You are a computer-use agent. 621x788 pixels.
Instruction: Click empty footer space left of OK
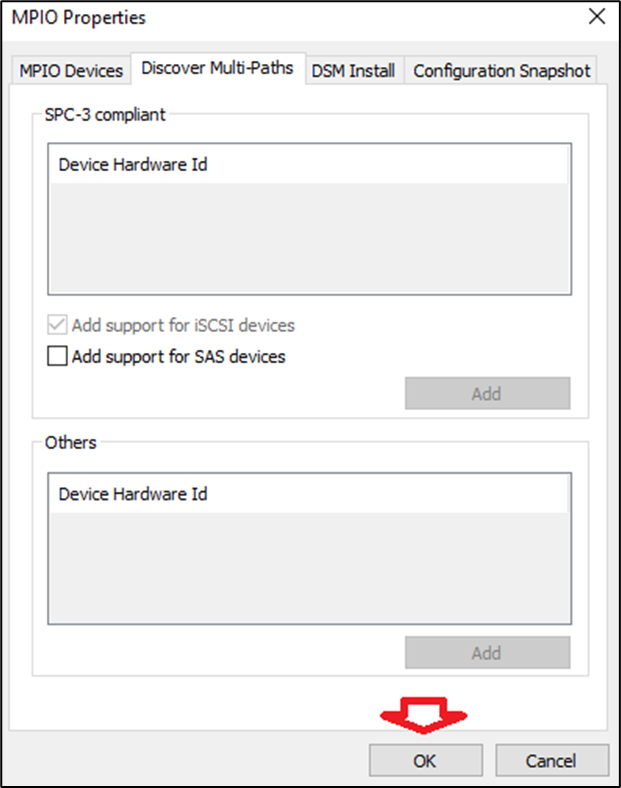pos(180,760)
